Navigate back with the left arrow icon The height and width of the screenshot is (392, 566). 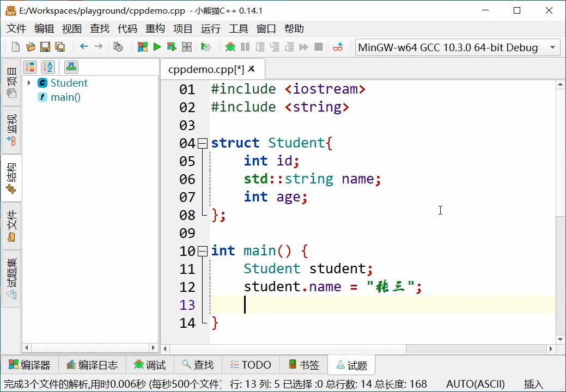[83, 47]
